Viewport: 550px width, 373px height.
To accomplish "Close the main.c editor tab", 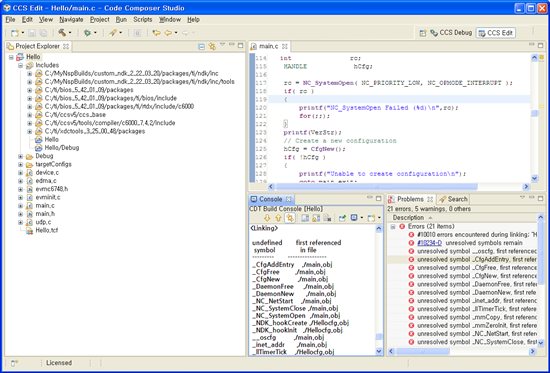I will coord(285,46).
